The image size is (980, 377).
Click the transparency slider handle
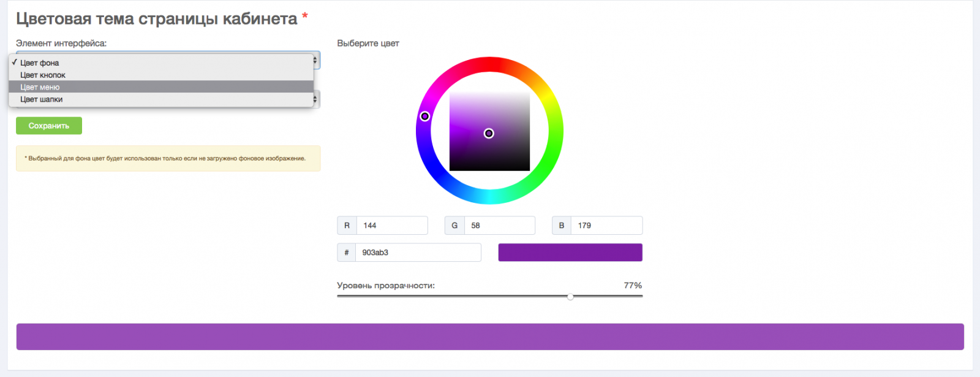(x=570, y=297)
